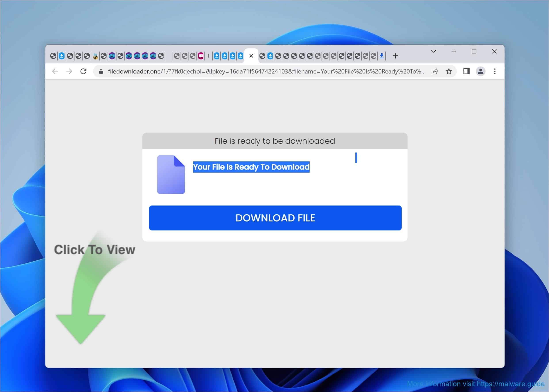549x392 pixels.
Task: Switch to the tab with the bee favicon
Action: (96, 56)
